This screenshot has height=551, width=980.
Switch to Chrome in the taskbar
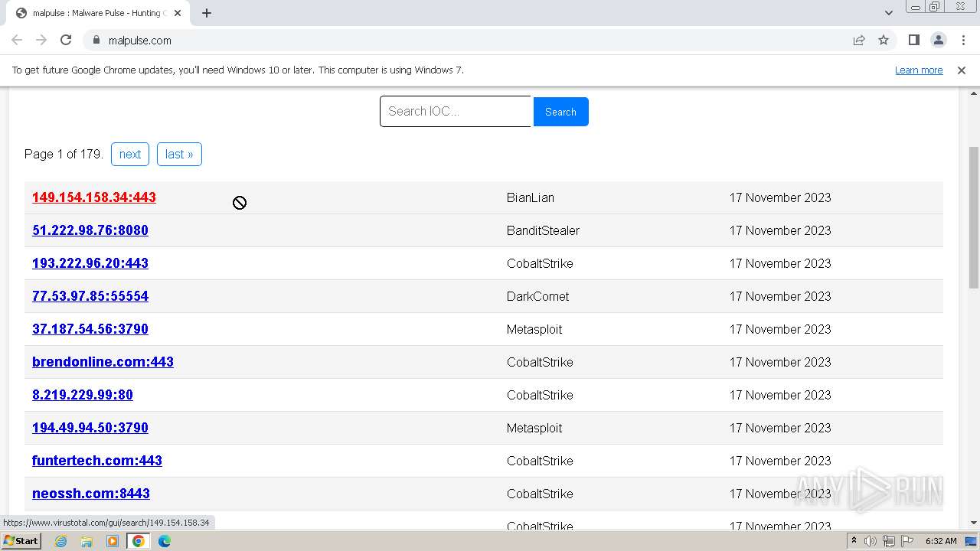[139, 541]
